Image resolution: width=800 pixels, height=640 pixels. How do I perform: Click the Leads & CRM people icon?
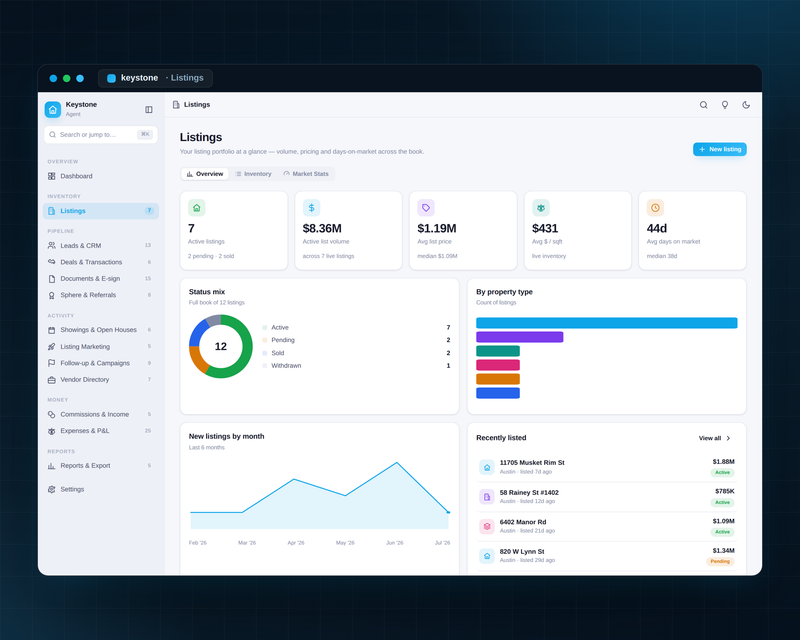(x=52, y=245)
